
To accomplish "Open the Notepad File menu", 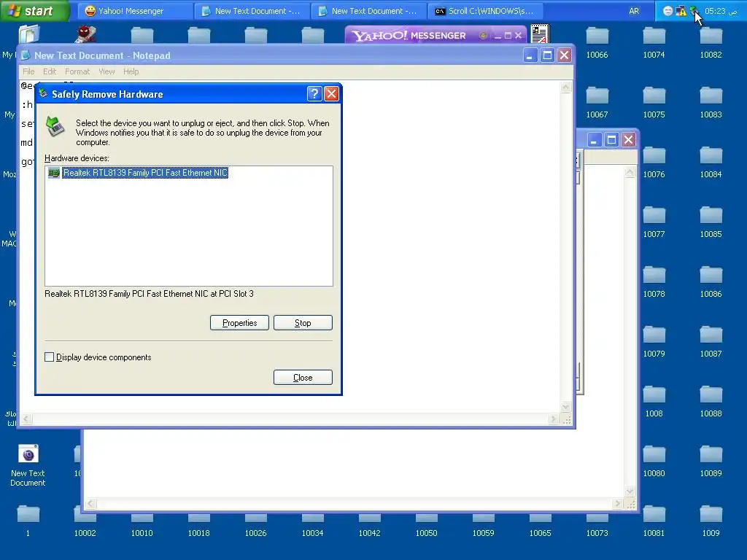I will point(28,71).
